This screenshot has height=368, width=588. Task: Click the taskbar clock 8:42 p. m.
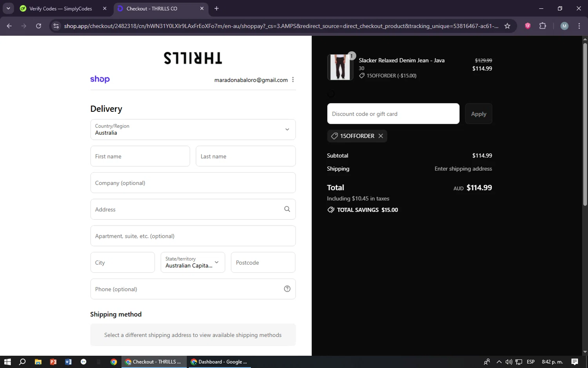tap(552, 362)
